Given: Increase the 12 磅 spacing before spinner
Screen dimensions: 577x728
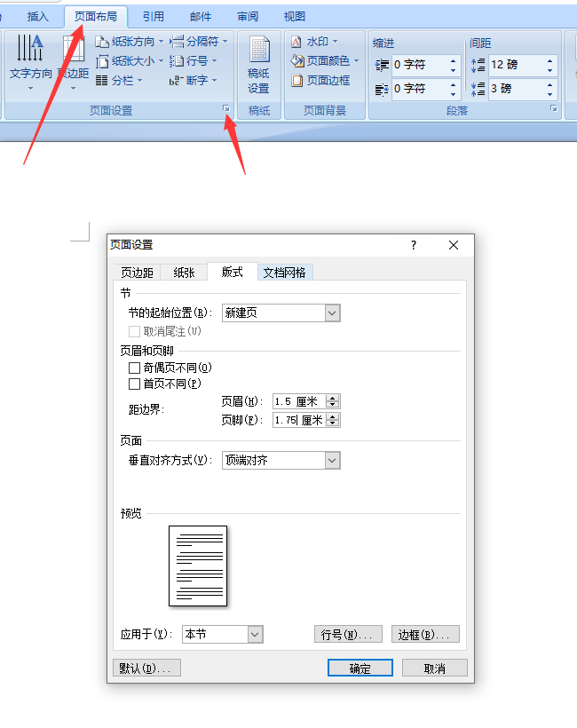Looking at the screenshot, I should 550,60.
